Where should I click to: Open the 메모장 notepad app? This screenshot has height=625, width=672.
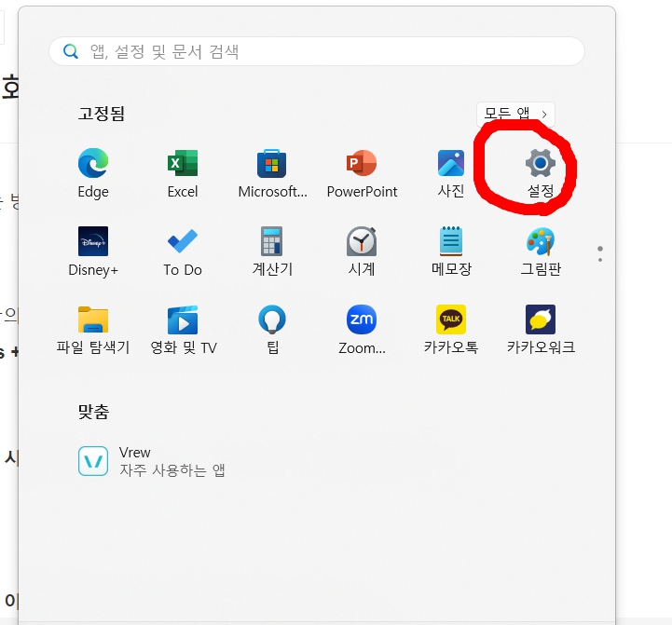pyautogui.click(x=451, y=251)
